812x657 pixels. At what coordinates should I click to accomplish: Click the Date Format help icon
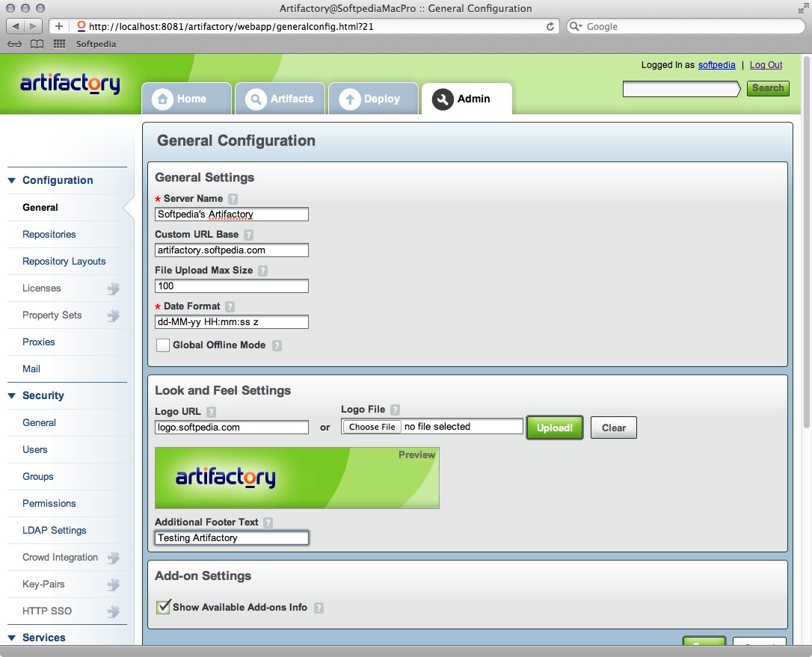coord(230,306)
